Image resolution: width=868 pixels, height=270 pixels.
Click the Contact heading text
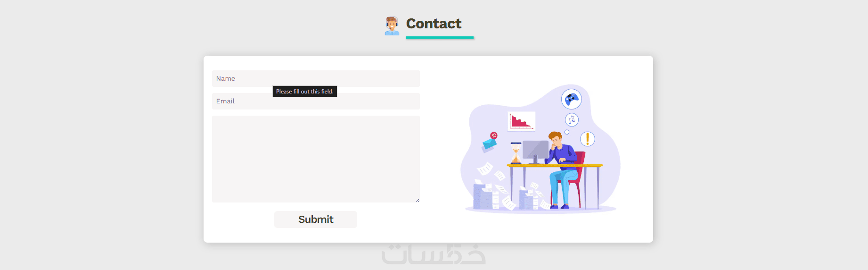click(434, 24)
